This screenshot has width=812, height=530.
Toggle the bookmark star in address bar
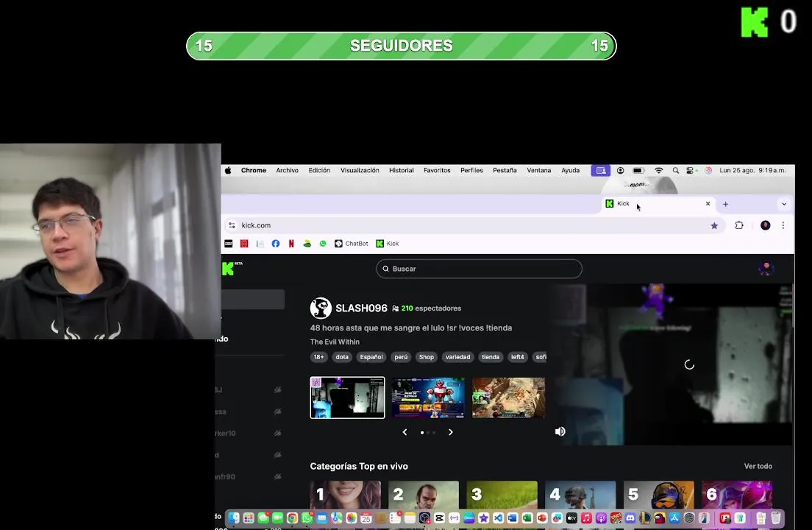click(x=714, y=225)
